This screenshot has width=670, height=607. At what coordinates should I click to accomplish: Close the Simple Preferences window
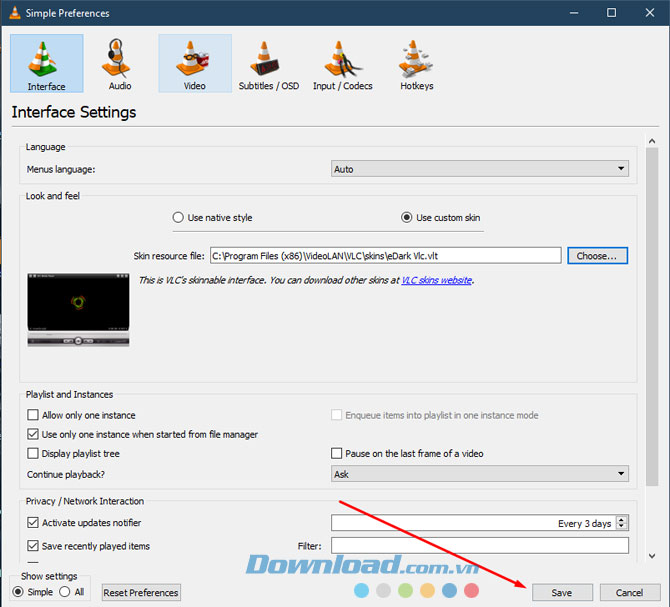click(x=649, y=13)
